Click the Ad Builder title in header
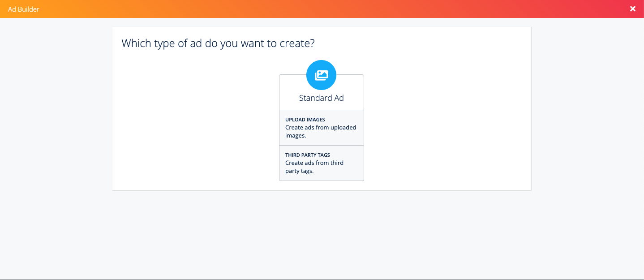Viewport: 644px width, 280px height. point(24,9)
